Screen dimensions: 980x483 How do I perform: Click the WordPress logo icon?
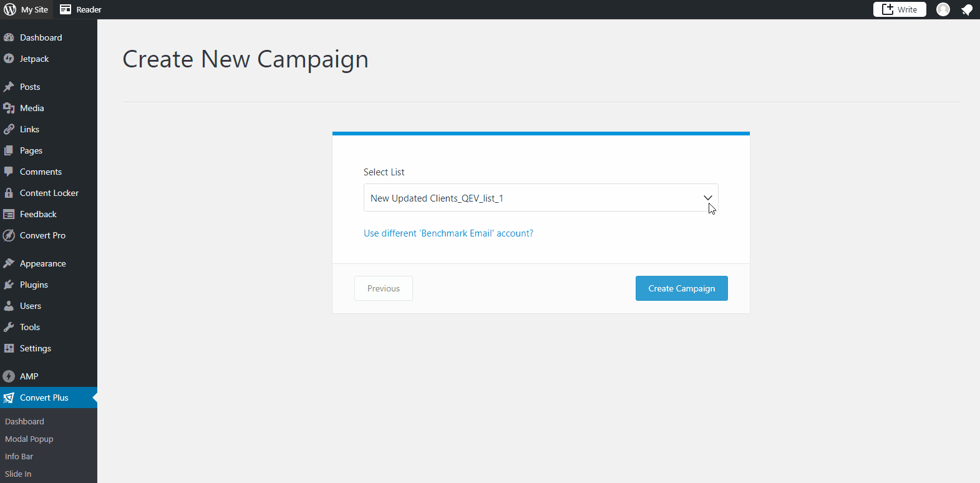tap(10, 9)
